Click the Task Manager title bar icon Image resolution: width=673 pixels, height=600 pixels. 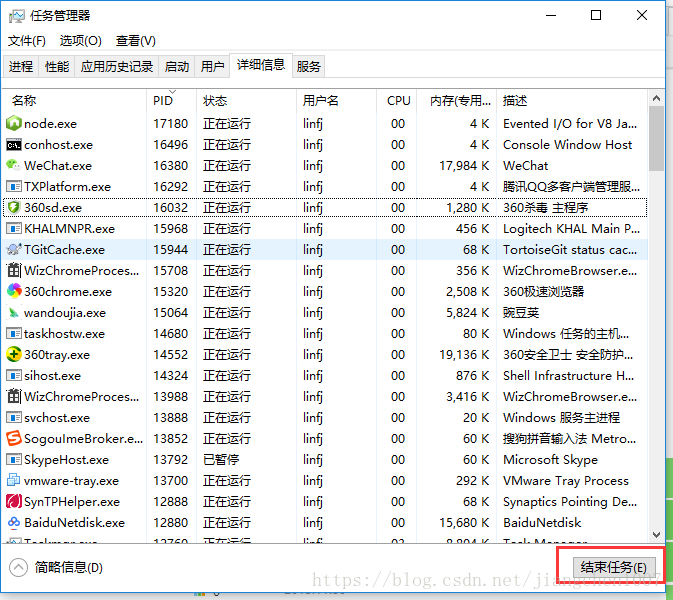[x=16, y=16]
